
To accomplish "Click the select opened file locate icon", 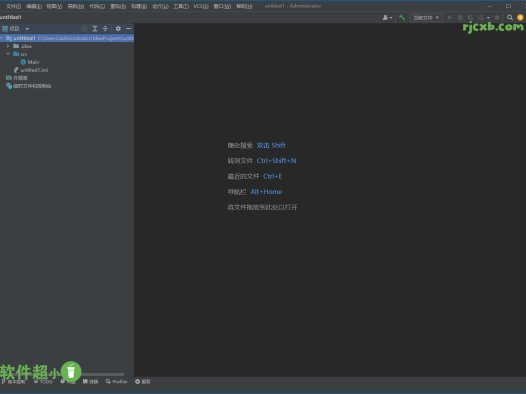I will pos(84,29).
